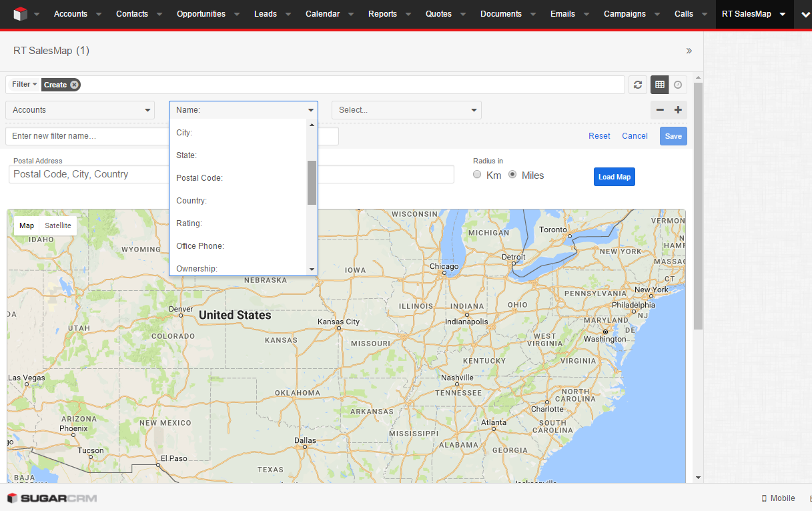The image size is (812, 511).
Task: Choose Ownership: from field list
Action: 238,267
